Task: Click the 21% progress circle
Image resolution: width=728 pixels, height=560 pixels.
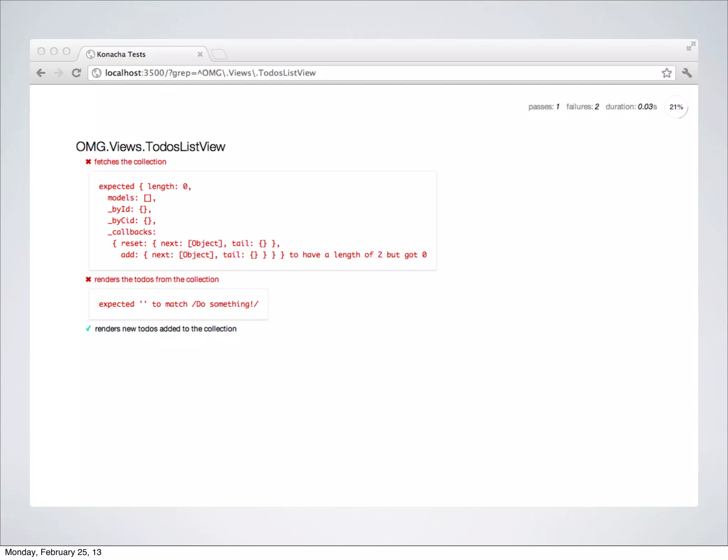Action: [676, 107]
